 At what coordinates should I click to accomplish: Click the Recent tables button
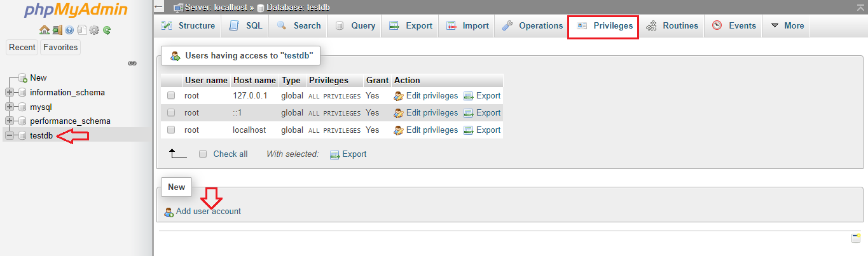22,48
